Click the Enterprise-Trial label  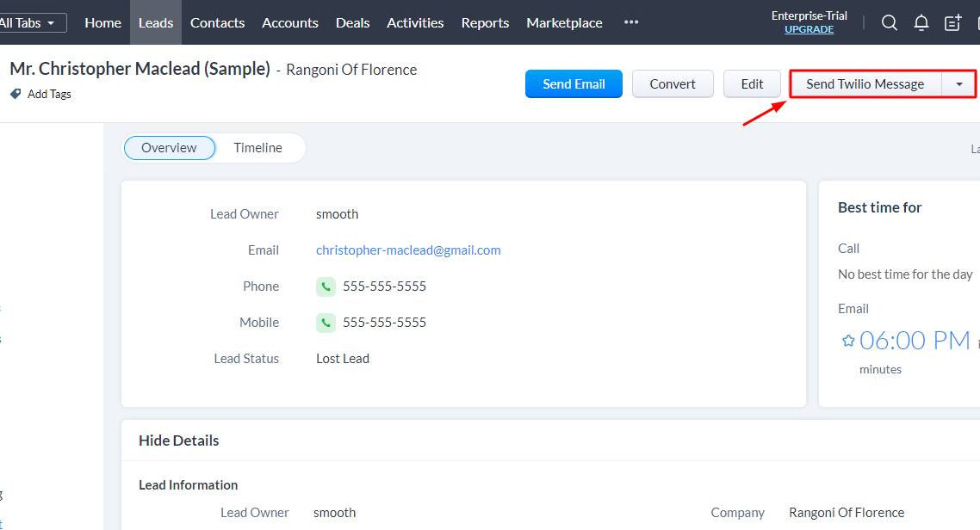click(809, 15)
